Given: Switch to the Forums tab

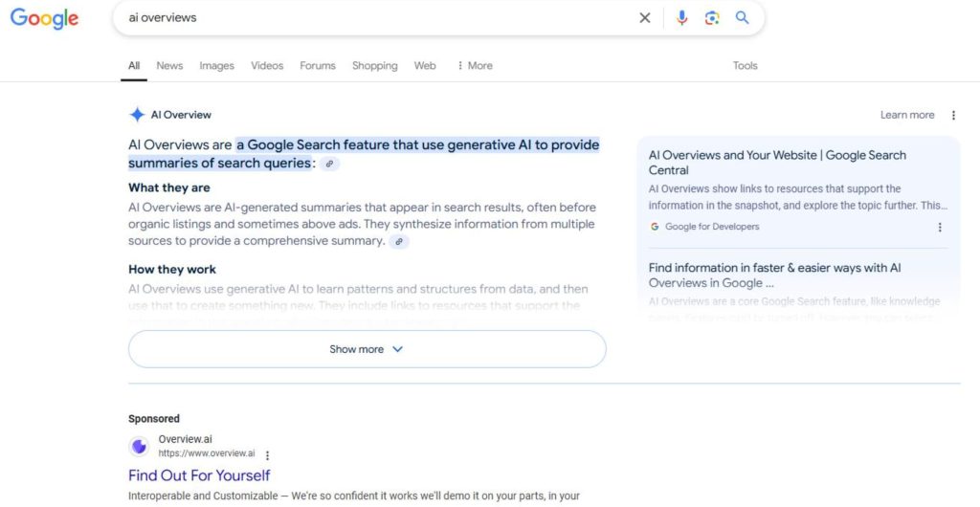Looking at the screenshot, I should pos(318,66).
